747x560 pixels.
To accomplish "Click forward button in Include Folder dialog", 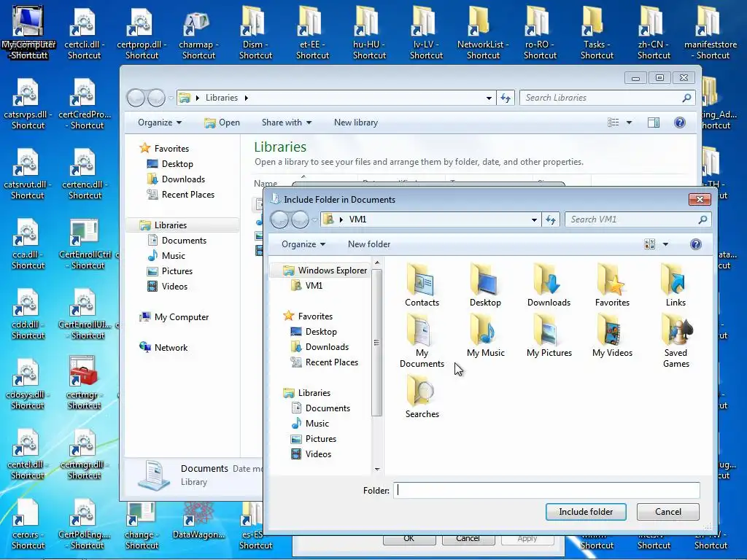I will click(300, 219).
